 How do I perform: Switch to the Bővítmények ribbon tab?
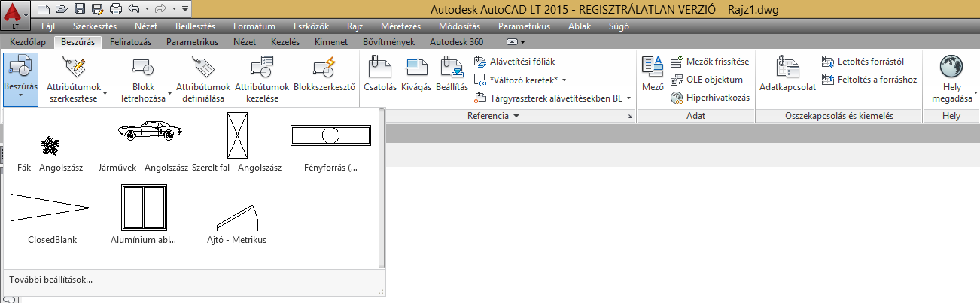pyautogui.click(x=388, y=42)
